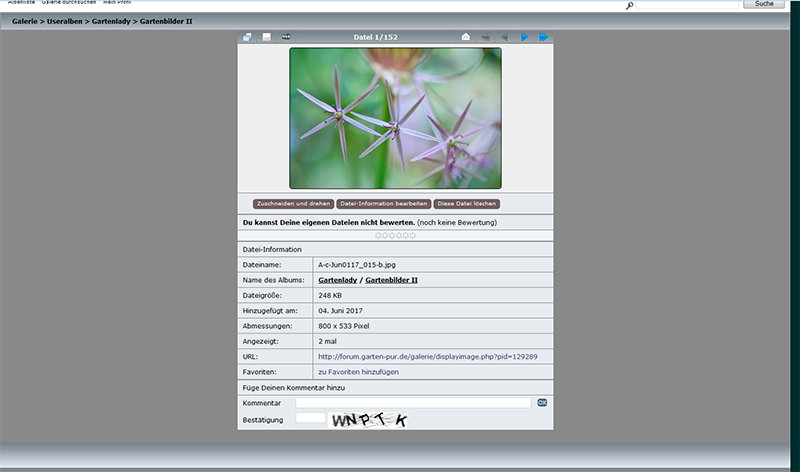Submit comment with OK icon

tap(542, 403)
